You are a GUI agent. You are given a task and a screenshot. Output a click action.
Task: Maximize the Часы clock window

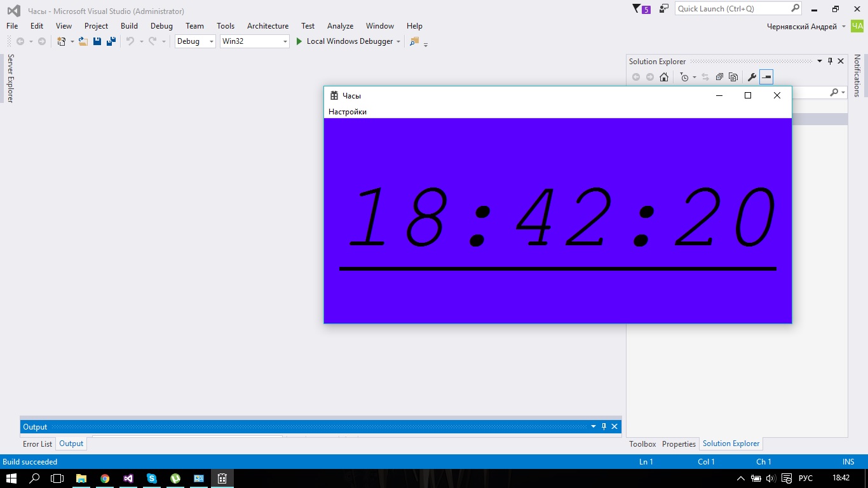point(748,95)
